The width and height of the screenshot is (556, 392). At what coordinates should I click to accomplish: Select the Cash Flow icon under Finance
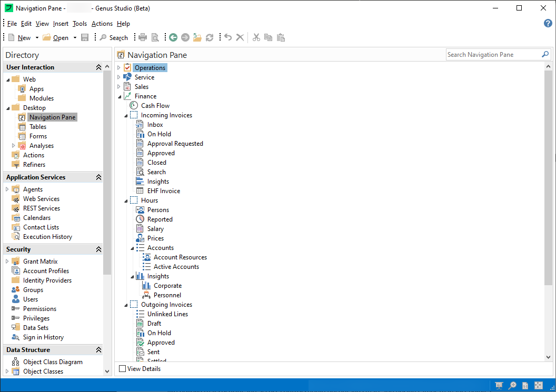coord(133,105)
